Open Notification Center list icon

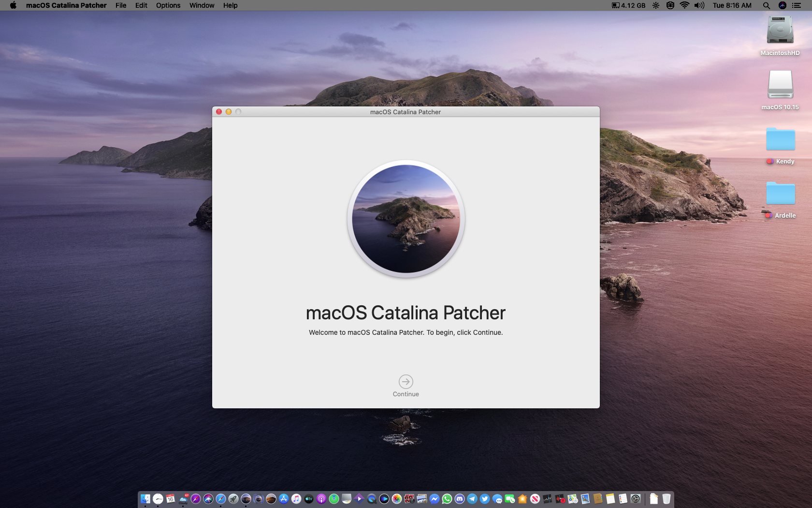tap(797, 5)
